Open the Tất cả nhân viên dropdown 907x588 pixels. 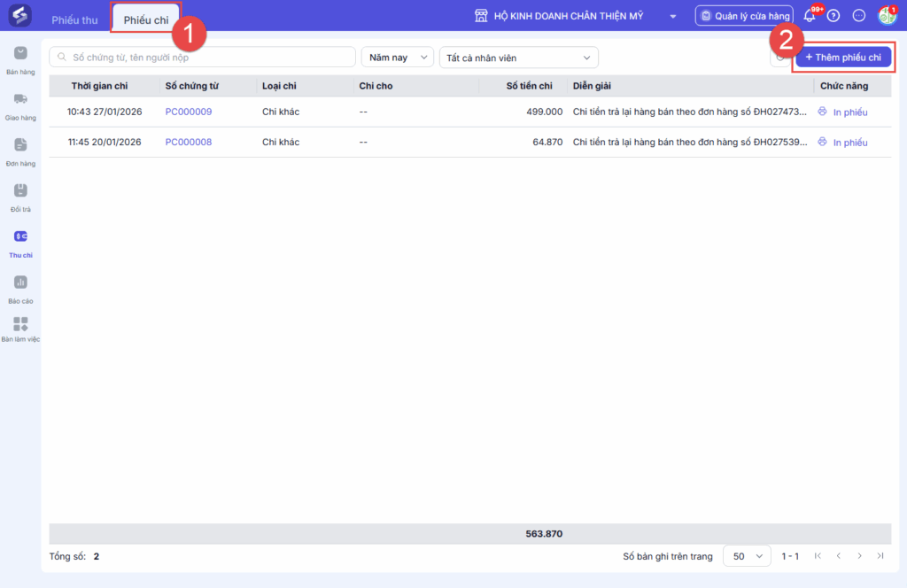click(519, 58)
